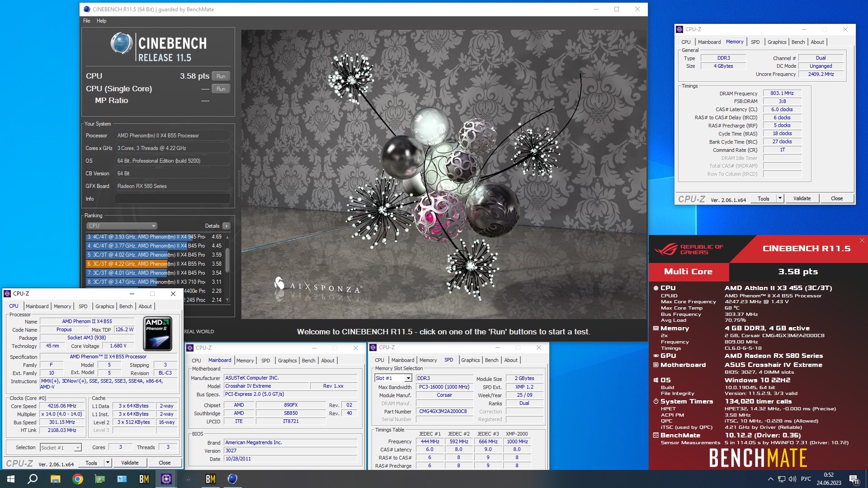Show hidden tray icons chevron
Viewport: 868px width, 488px height.
[x=770, y=479]
